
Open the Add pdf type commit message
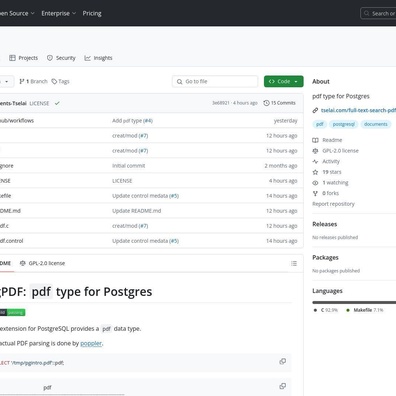(127, 121)
